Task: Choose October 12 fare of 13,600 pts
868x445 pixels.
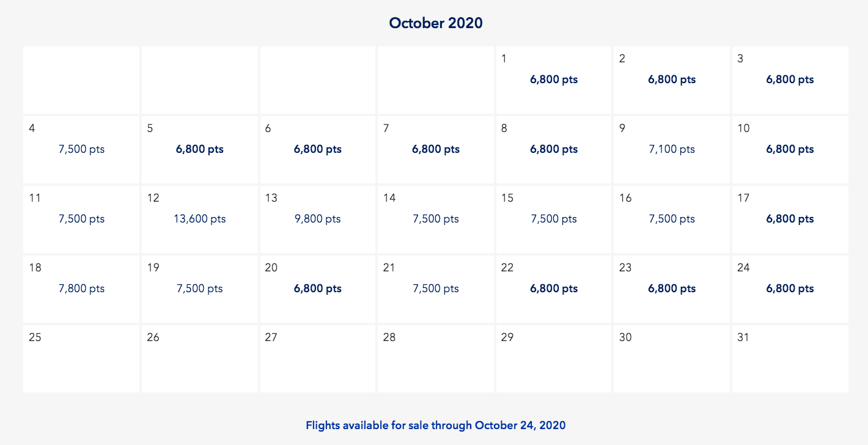Action: tap(199, 219)
